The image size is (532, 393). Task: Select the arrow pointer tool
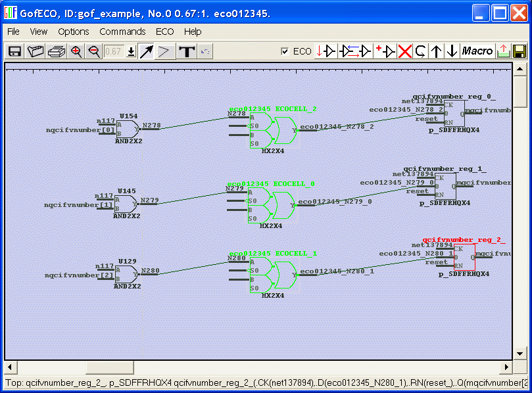pos(147,51)
